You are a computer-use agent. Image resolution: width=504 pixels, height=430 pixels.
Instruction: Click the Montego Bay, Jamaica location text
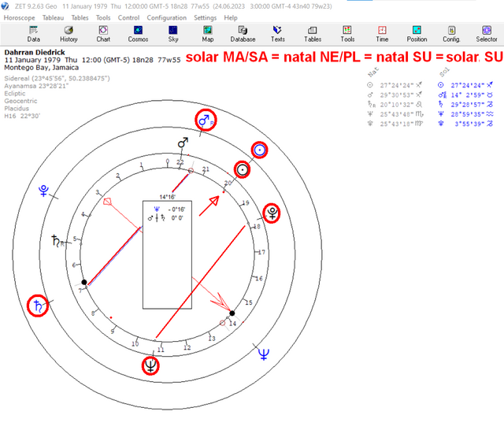(x=42, y=68)
